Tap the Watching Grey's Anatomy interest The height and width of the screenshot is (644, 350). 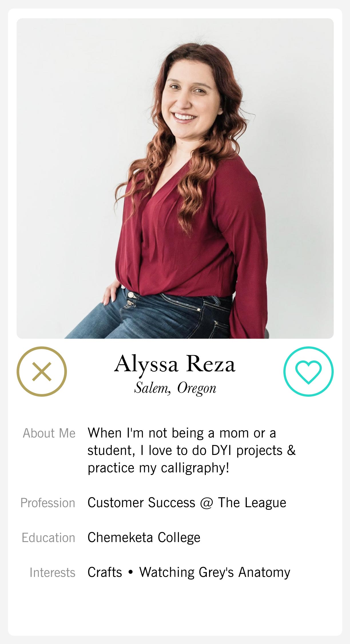click(x=215, y=572)
